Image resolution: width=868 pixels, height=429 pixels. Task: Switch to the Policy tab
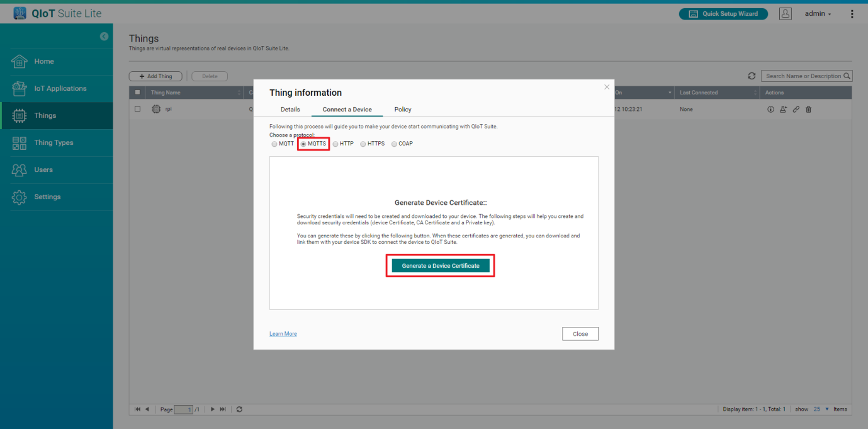pyautogui.click(x=403, y=110)
